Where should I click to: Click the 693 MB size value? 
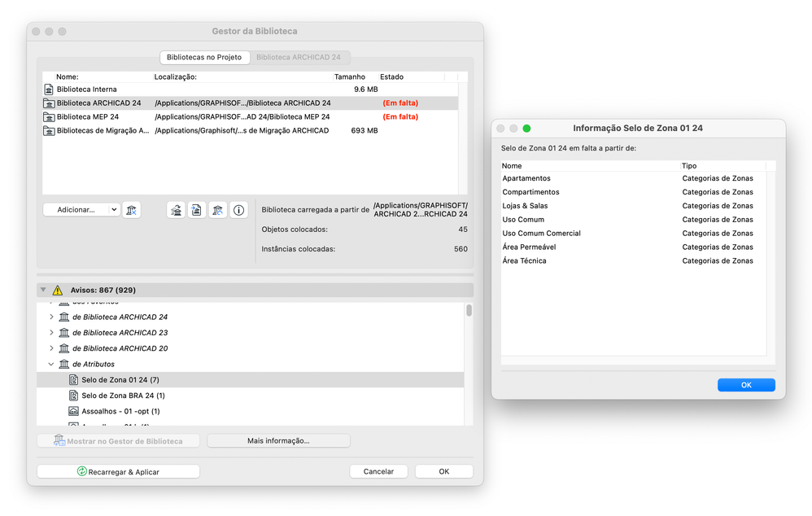(x=365, y=130)
